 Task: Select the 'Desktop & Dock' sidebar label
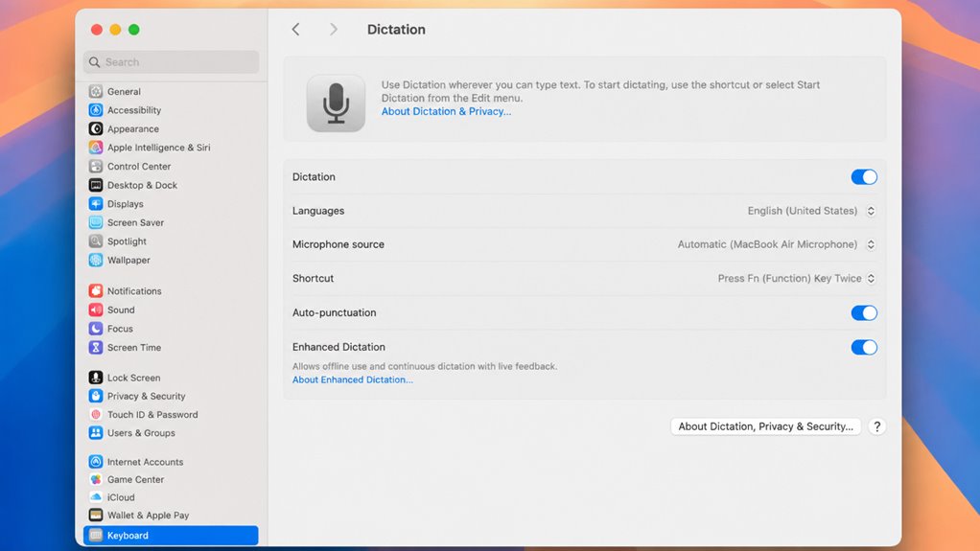coord(142,185)
